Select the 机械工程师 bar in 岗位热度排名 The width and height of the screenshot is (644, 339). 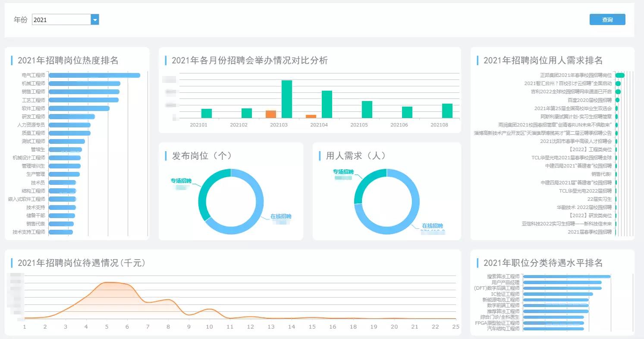pos(85,83)
